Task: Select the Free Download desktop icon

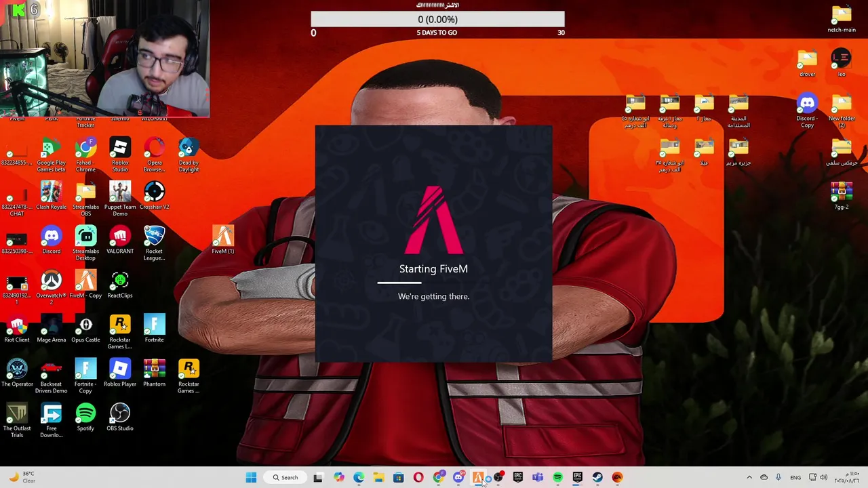Action: coord(51,420)
